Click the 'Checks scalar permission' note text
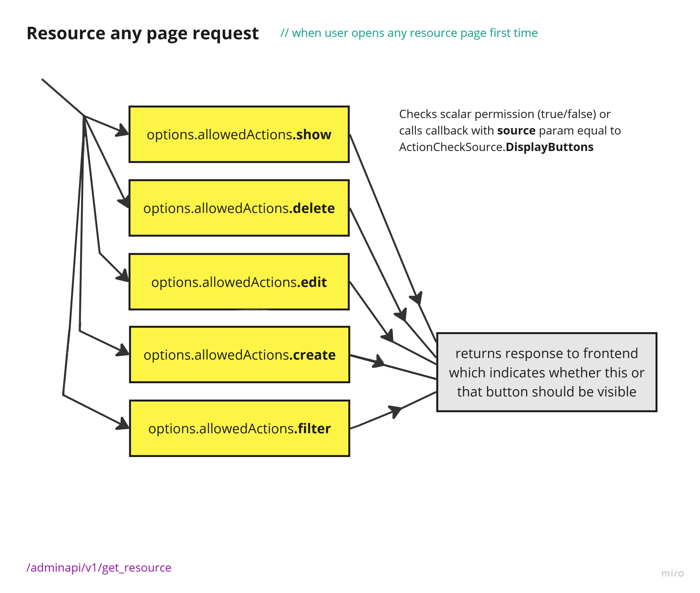 [510, 130]
